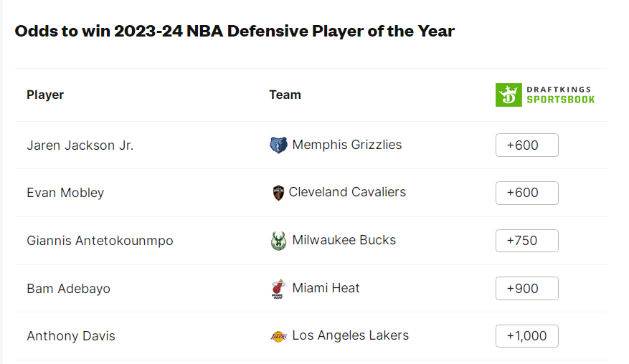Open Evan Mobley player name
Image resolution: width=629 pixels, height=364 pixels.
point(65,193)
